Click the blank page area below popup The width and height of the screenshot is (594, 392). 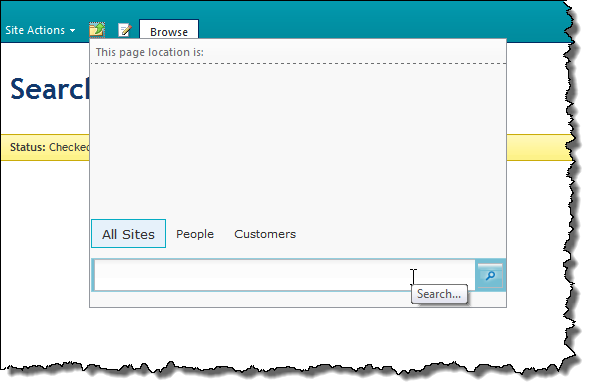[284, 333]
